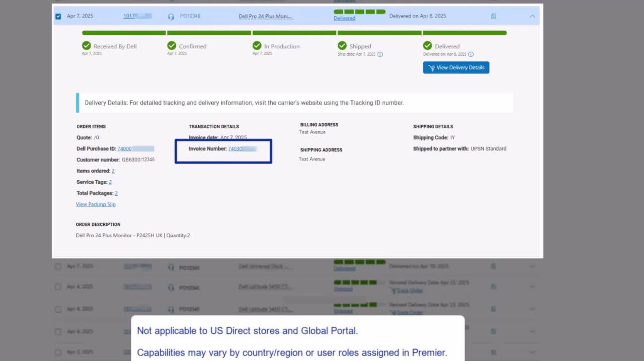The width and height of the screenshot is (644, 361).
Task: Select the order description line for P2425H UK
Action: (133, 235)
